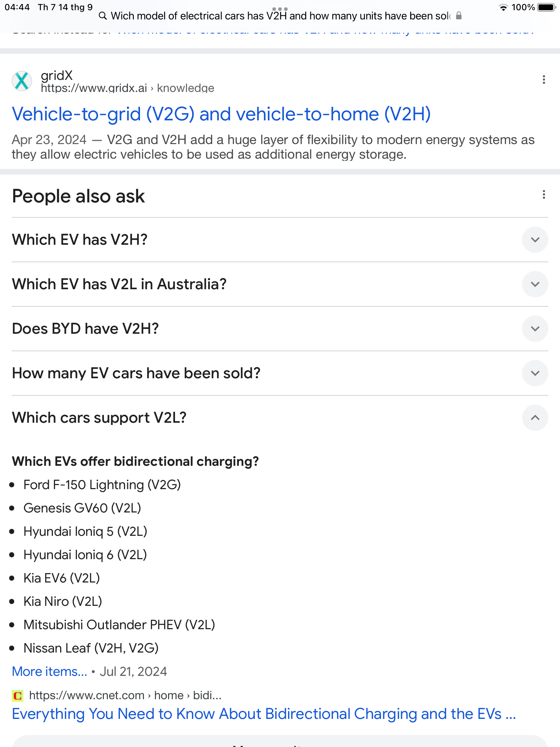
Task: Open 'Vehicle-to-grid (V2G) and vehicle-to-home (V2H)' result
Action: 221,114
